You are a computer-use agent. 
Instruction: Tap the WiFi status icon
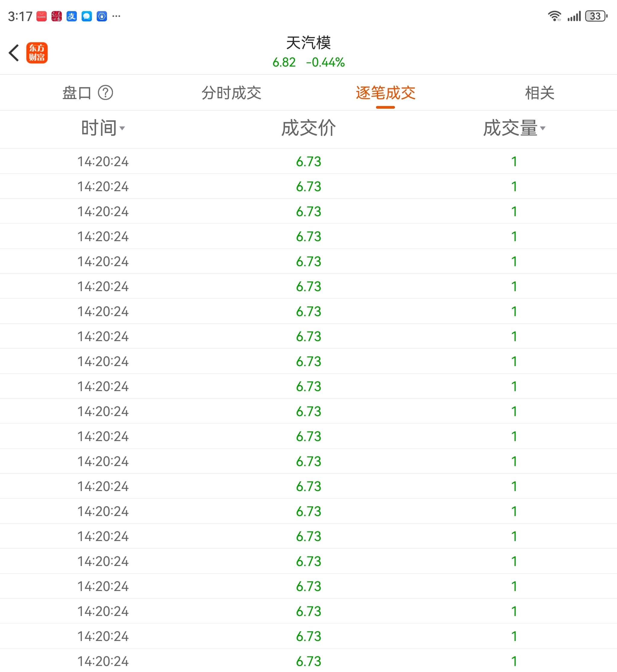click(x=554, y=16)
